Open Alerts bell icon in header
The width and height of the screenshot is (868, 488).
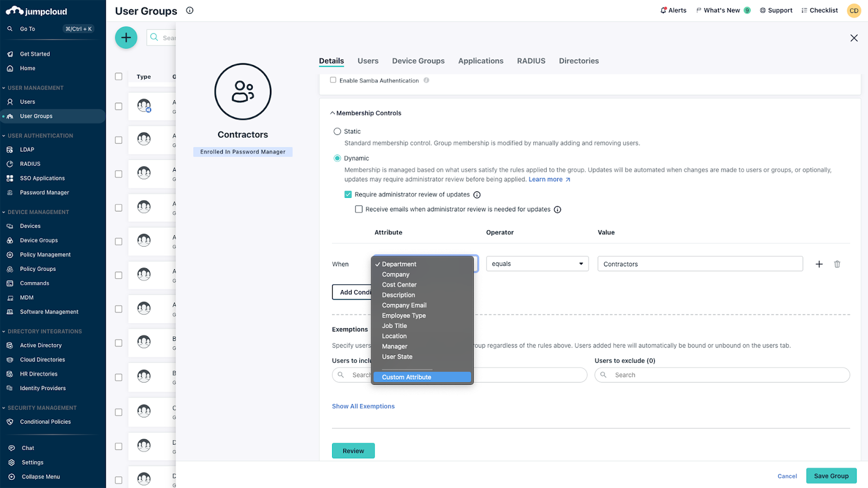[663, 10]
